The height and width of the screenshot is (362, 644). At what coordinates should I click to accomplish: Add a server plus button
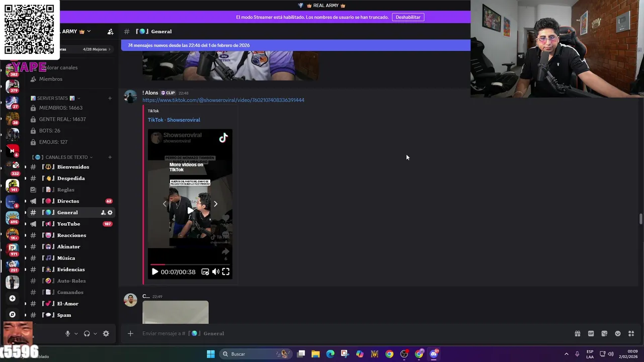point(13,298)
